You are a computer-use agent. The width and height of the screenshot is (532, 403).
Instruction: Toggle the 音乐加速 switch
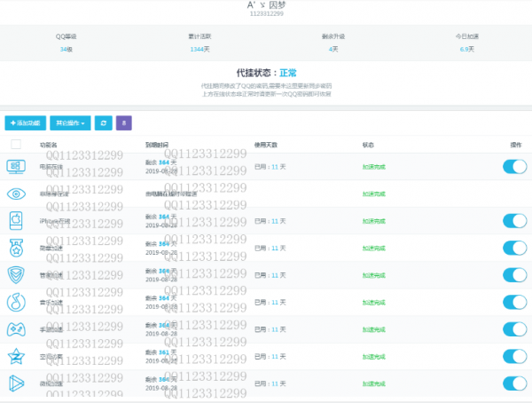(514, 302)
